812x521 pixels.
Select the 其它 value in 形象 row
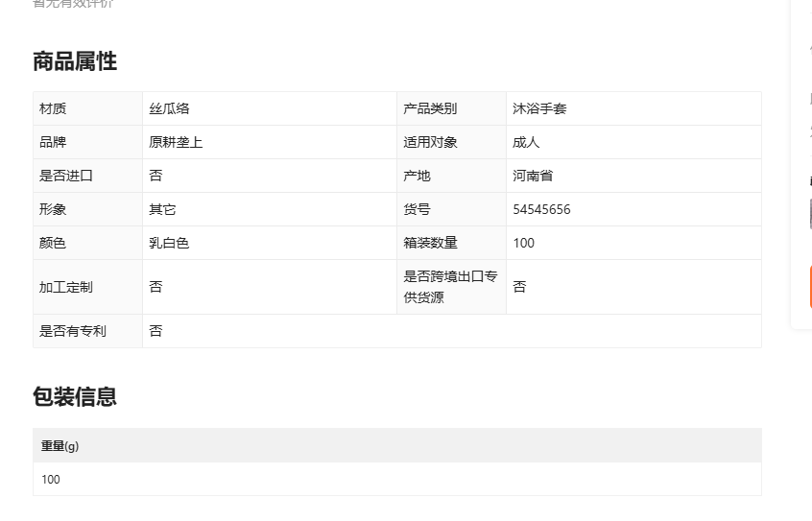click(162, 209)
